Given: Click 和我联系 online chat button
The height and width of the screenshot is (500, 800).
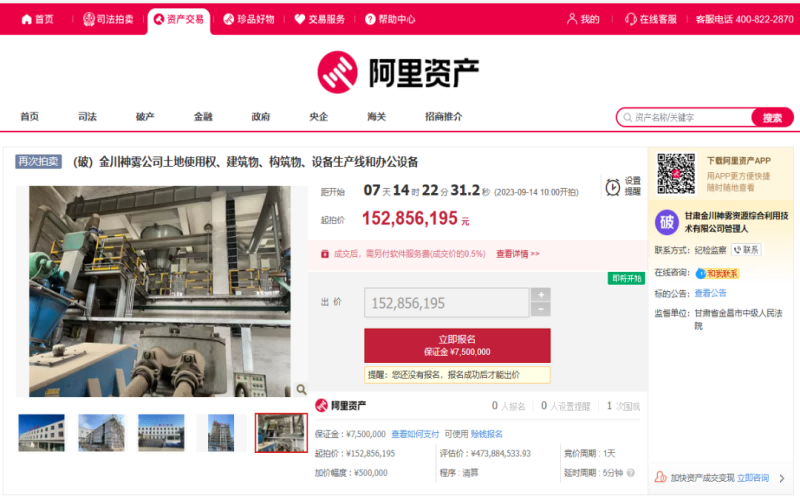Looking at the screenshot, I should click(x=717, y=273).
